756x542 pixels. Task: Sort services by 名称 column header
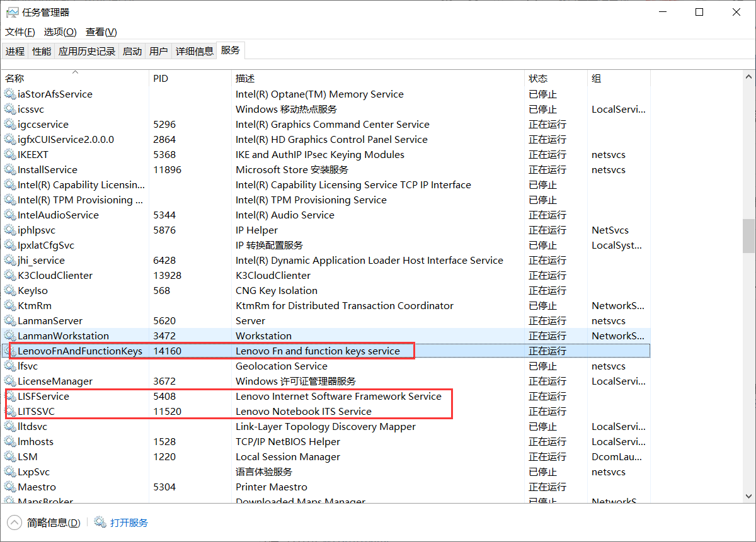click(x=75, y=78)
